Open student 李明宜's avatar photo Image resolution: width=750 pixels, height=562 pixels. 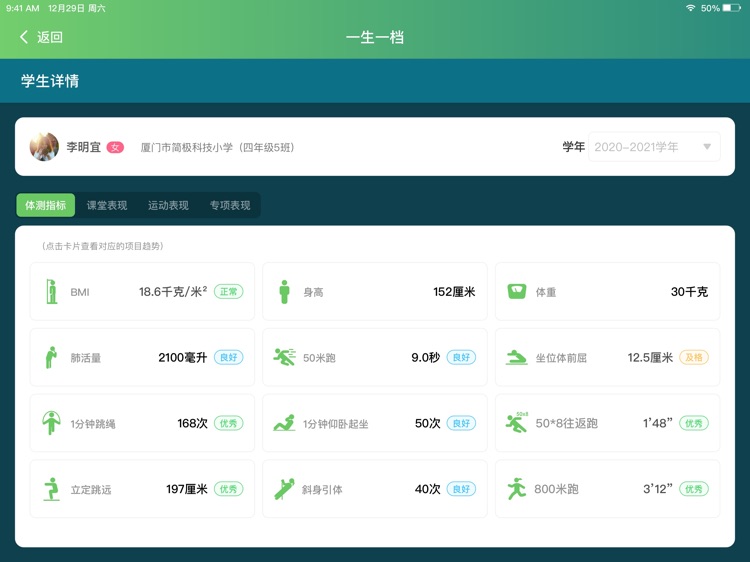click(44, 146)
